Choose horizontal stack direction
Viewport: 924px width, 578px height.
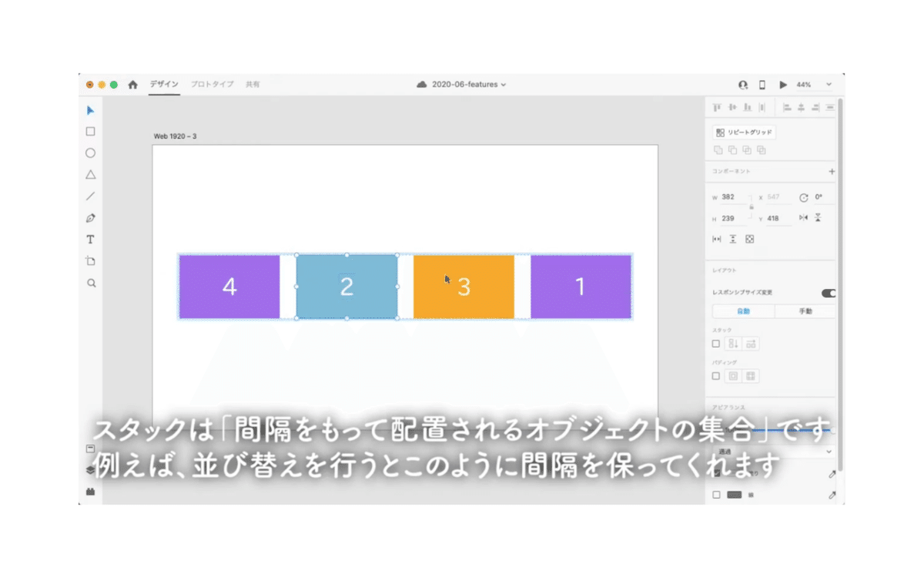(751, 344)
